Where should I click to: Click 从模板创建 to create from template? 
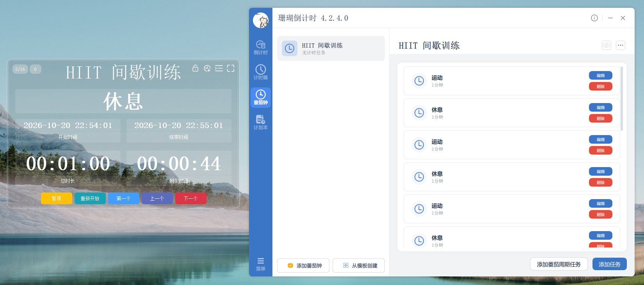pos(359,265)
